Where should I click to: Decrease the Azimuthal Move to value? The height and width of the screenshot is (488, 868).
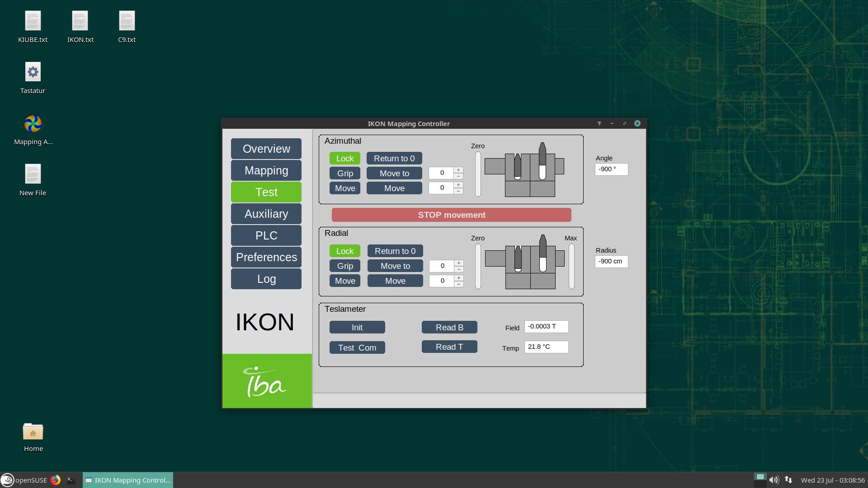(458, 176)
